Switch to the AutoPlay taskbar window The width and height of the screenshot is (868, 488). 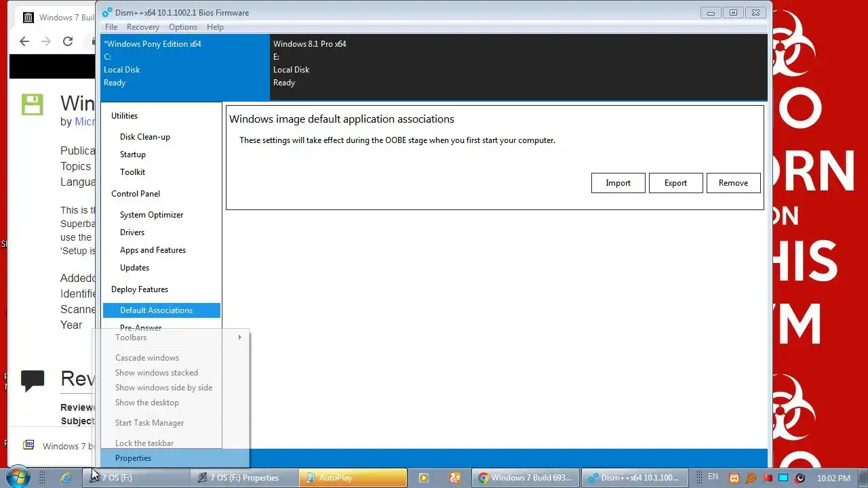tap(353, 478)
